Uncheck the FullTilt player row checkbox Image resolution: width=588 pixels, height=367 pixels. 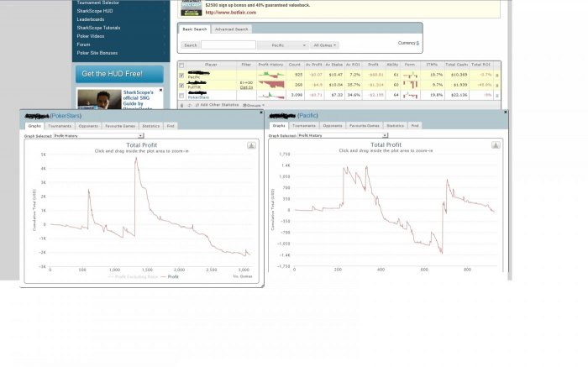[181, 86]
